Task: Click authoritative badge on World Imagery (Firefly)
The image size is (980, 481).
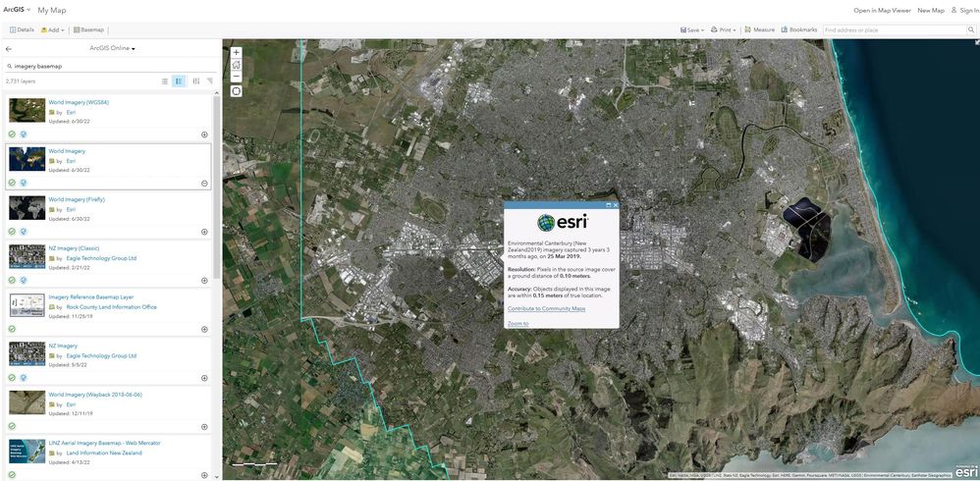Action: pyautogui.click(x=12, y=231)
